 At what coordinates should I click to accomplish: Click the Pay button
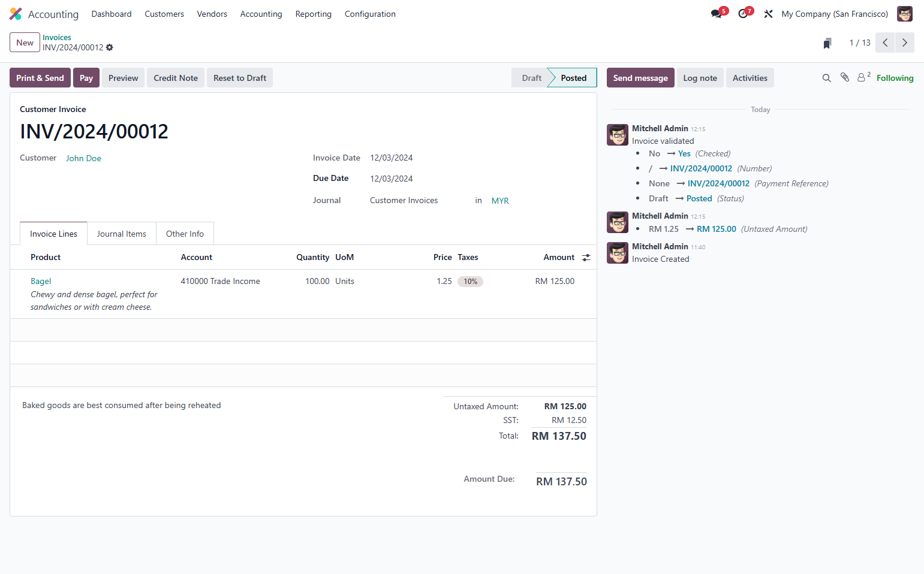(86, 78)
